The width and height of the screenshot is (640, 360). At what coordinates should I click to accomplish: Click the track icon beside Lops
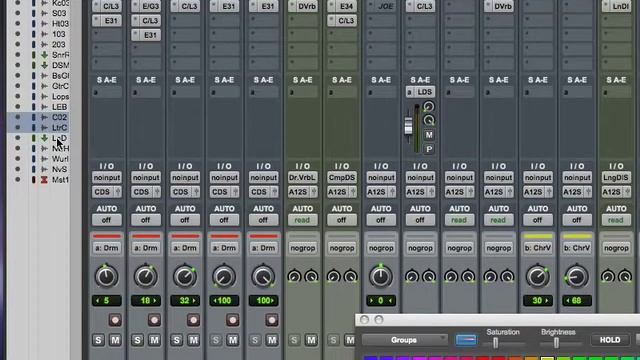click(44, 97)
